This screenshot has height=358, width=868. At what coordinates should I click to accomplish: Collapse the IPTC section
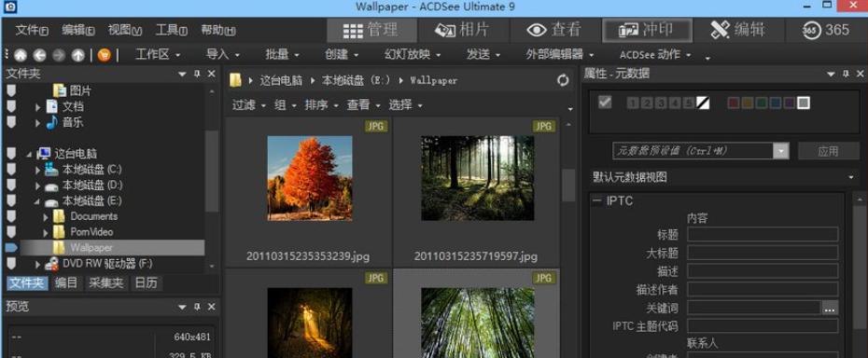click(x=596, y=201)
